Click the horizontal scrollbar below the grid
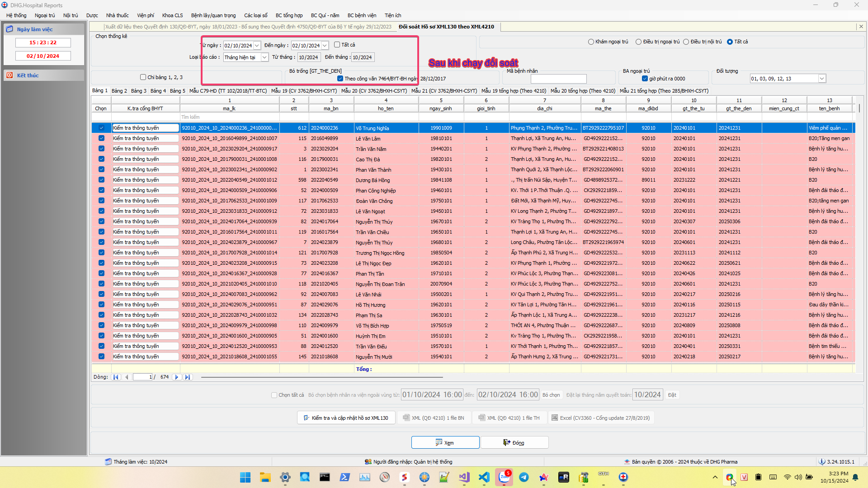868x488 pixels. [x=322, y=377]
